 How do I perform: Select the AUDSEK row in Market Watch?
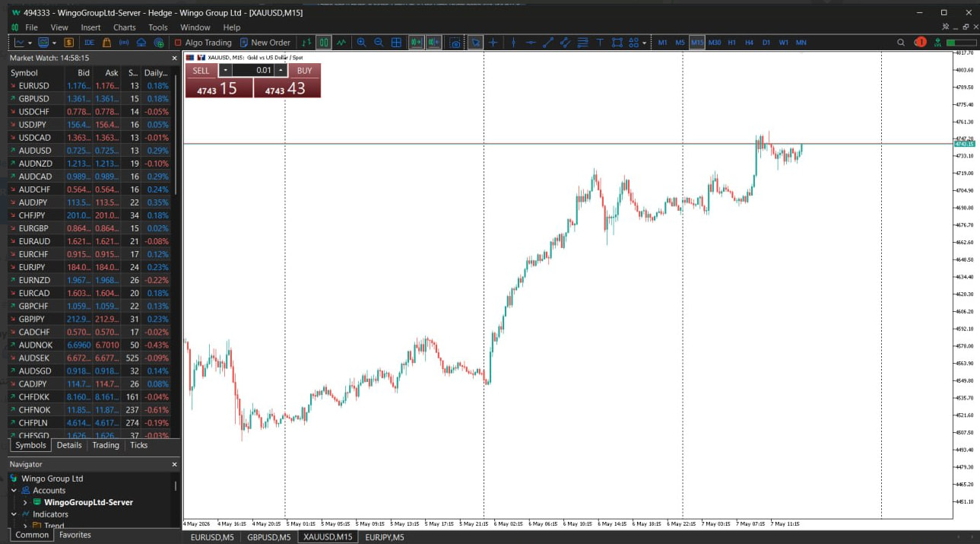pos(90,358)
